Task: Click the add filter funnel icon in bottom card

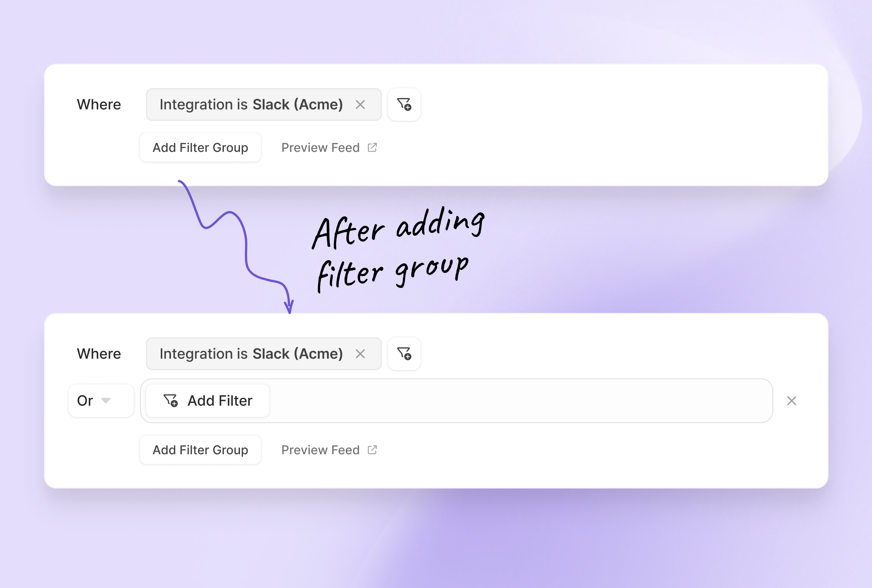Action: 404,354
